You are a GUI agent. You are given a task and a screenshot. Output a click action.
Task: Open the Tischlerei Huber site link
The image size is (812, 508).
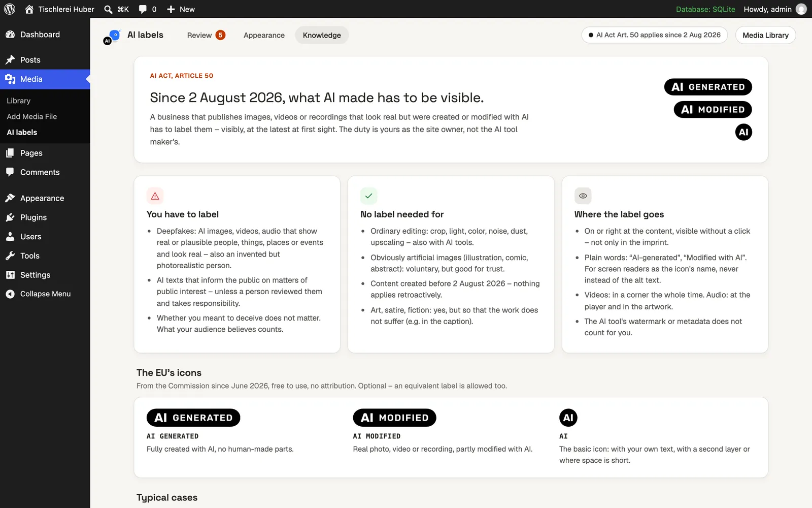point(66,9)
